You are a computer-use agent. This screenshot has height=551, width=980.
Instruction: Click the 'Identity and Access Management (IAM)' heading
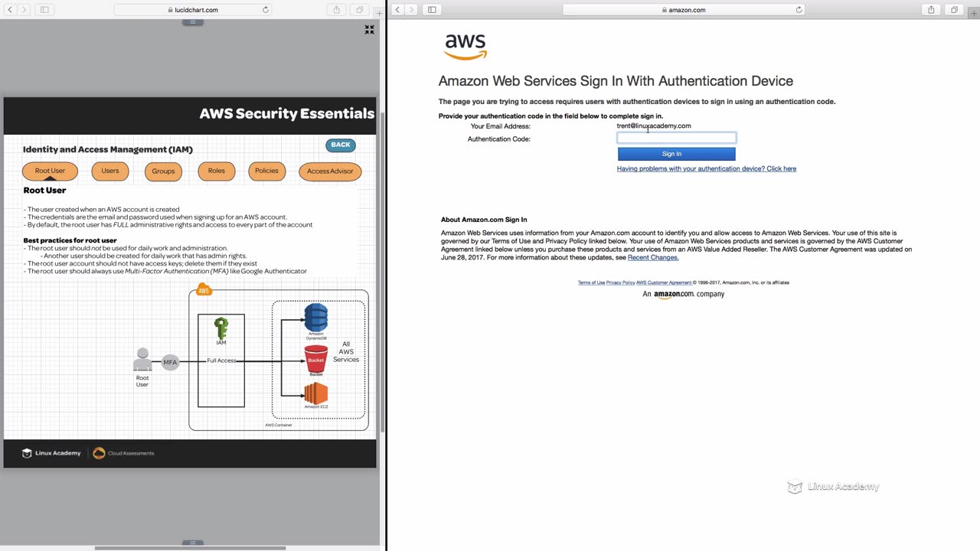pos(108,150)
